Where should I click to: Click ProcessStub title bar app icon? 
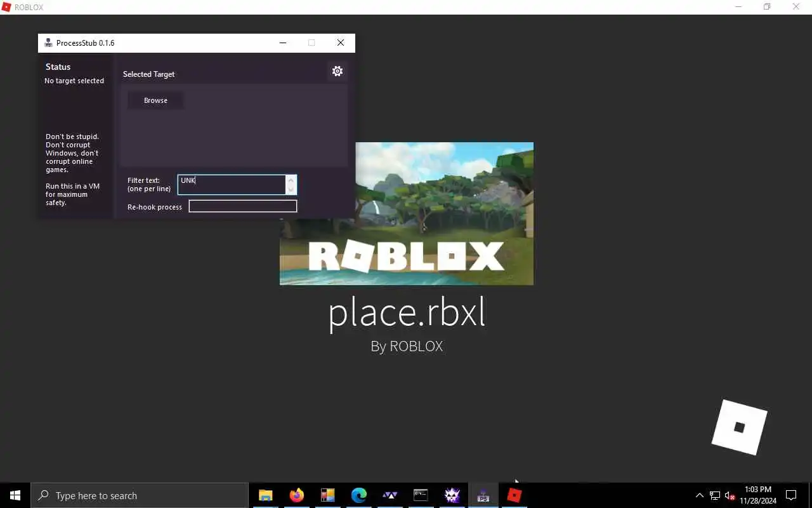[48, 43]
